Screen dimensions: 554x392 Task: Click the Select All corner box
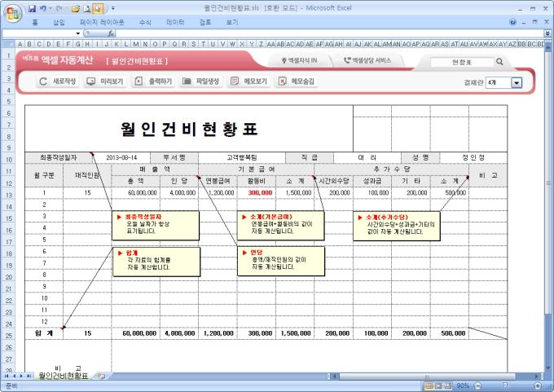[8, 44]
